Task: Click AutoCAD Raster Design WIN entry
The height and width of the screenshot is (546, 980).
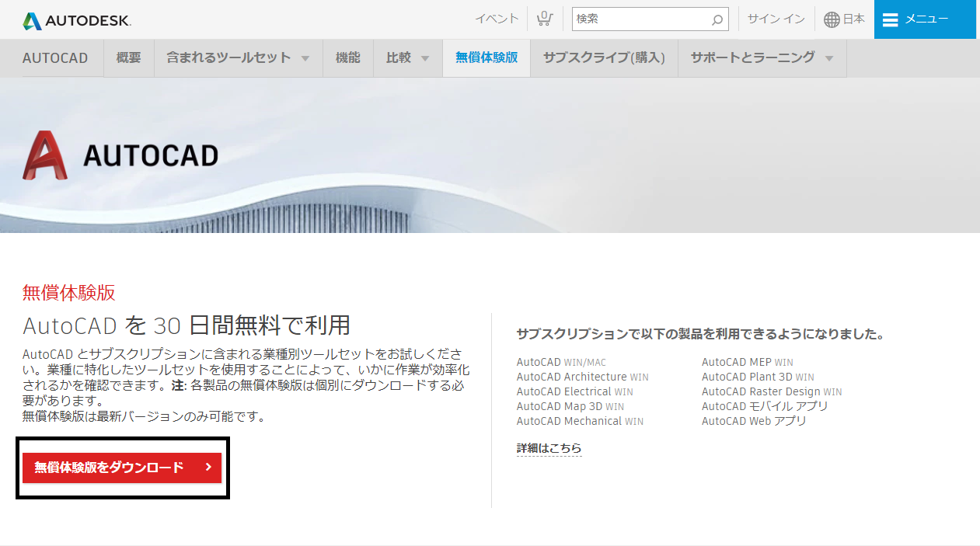Action: tap(772, 391)
